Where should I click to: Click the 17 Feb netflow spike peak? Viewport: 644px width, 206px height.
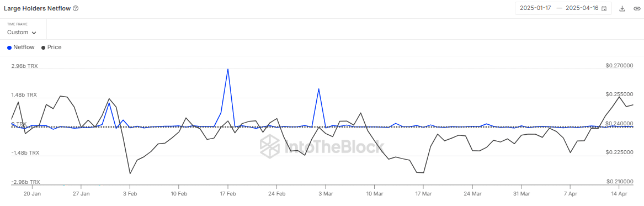(227, 69)
